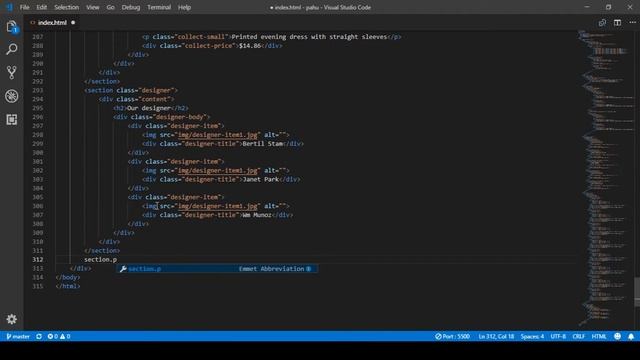Open the Terminal menu

pyautogui.click(x=159, y=7)
